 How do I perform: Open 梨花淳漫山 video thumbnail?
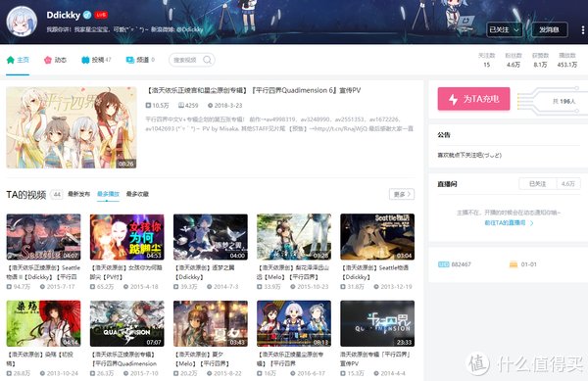(294, 237)
